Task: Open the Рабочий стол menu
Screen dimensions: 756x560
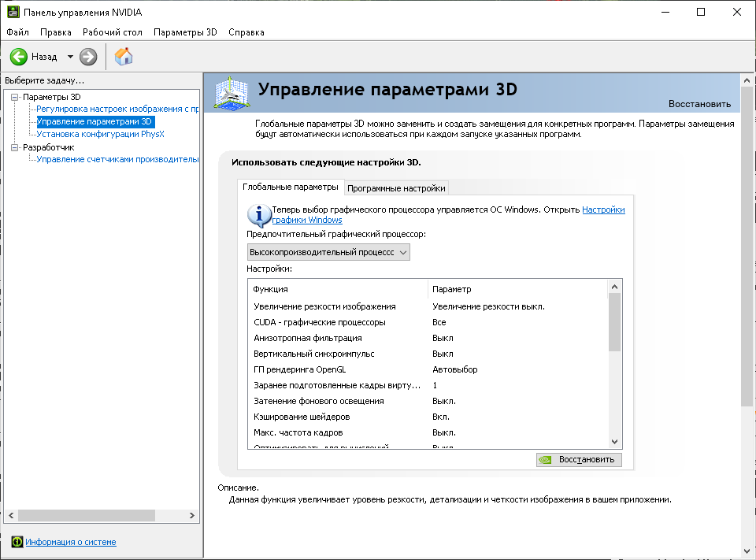Action: [x=113, y=32]
